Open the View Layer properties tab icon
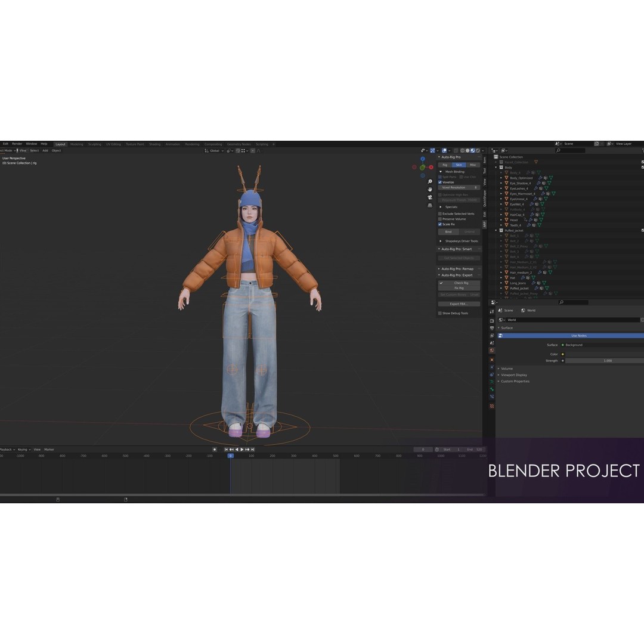This screenshot has height=644, width=644. coord(491,336)
